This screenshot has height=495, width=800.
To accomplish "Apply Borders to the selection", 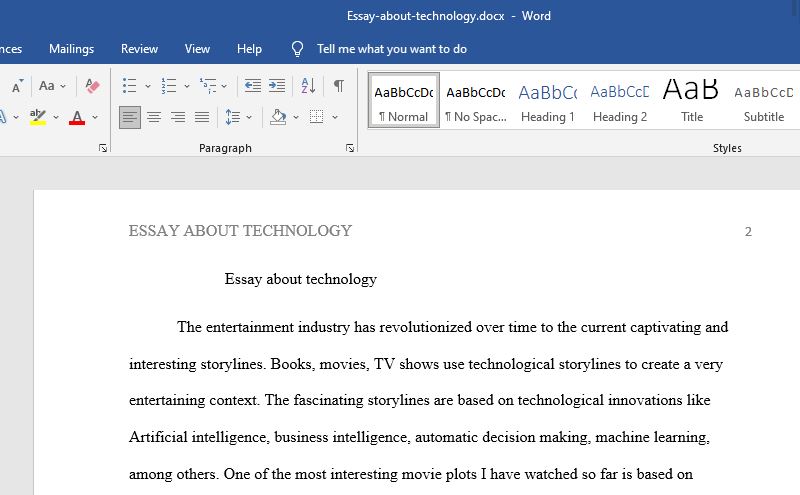I will click(316, 117).
